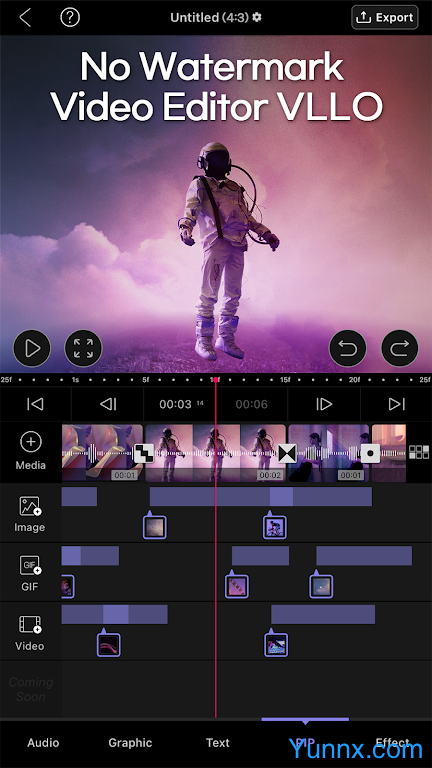Screen dimensions: 432x768
Task: Open the Audio tab
Action: click(43, 743)
